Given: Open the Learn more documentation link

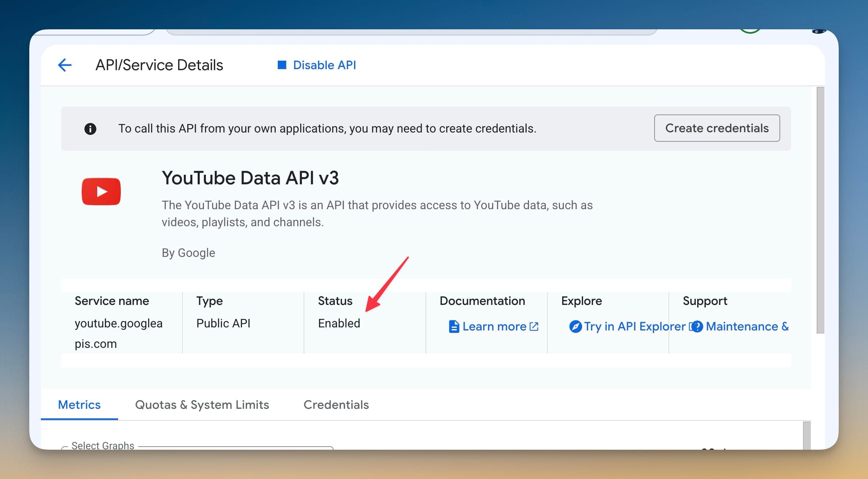Looking at the screenshot, I should (494, 326).
